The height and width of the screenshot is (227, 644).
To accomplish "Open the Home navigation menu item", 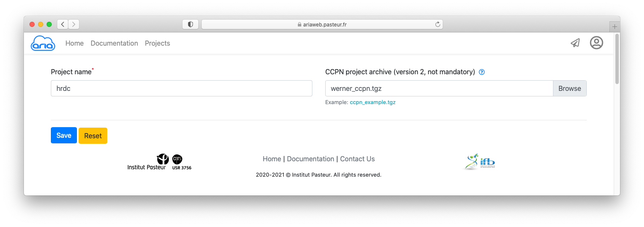I will click(74, 43).
